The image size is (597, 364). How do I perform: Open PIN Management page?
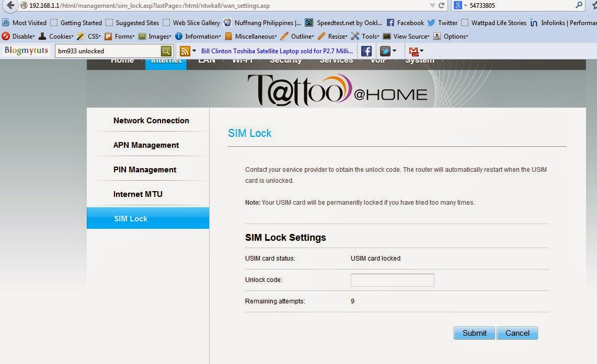tap(145, 170)
